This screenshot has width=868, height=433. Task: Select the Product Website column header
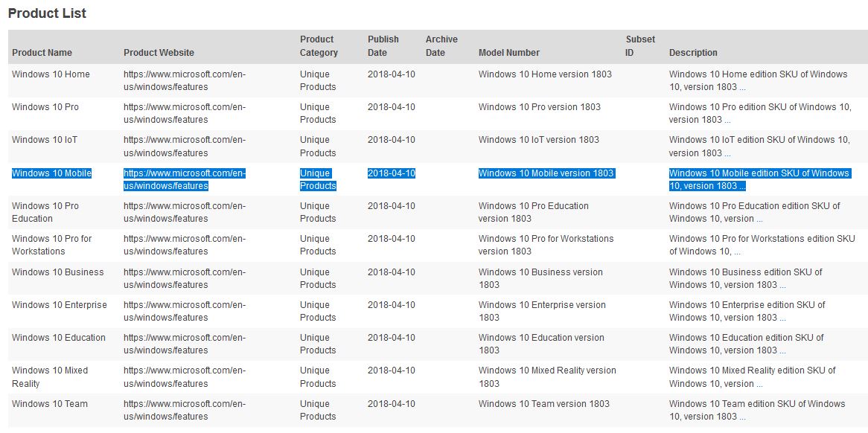[159, 53]
